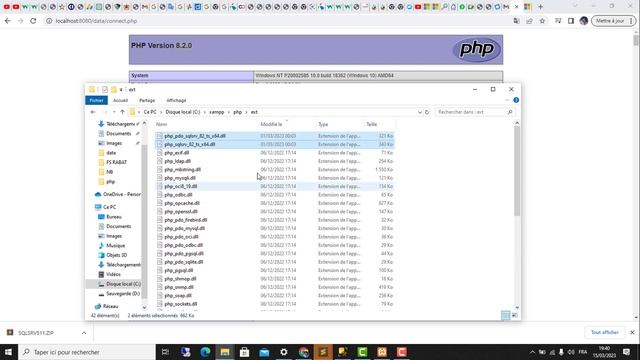The image size is (640, 360).
Task: Click the php breadcrumb in address bar
Action: [x=238, y=112]
